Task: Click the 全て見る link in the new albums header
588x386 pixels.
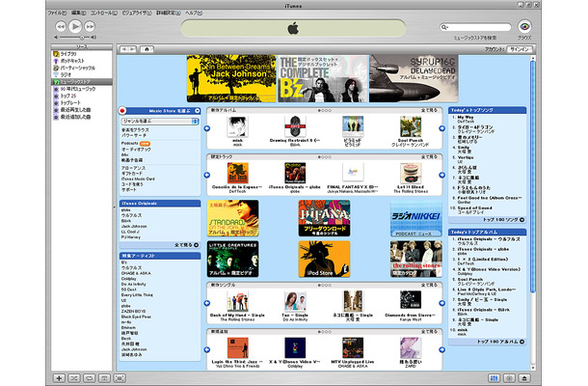Action: pos(429,110)
